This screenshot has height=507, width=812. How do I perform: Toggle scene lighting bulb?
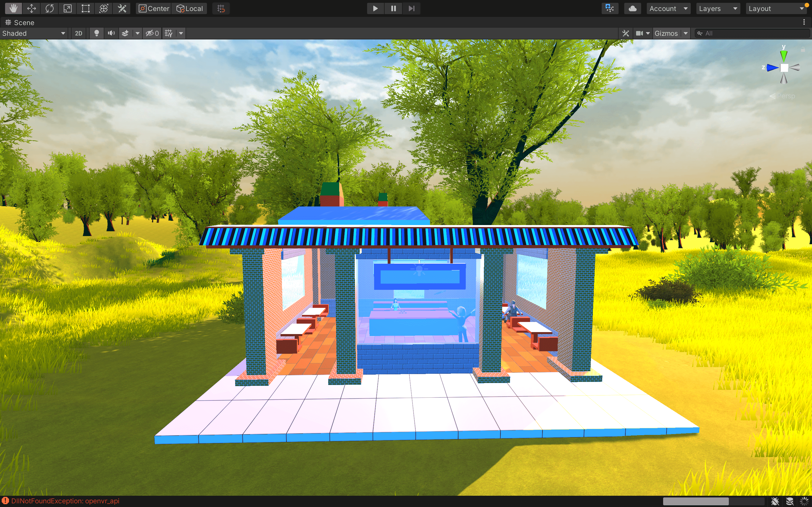[x=97, y=33]
